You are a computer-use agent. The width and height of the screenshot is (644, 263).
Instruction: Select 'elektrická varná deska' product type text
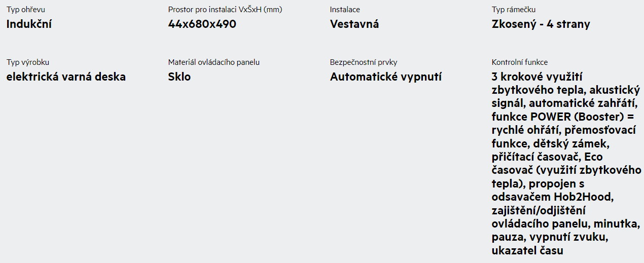coord(66,77)
